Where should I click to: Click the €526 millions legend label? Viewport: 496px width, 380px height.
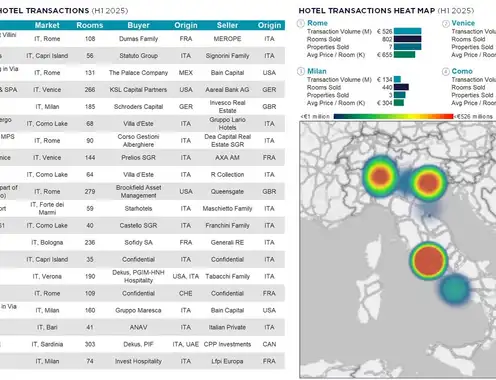point(473,116)
